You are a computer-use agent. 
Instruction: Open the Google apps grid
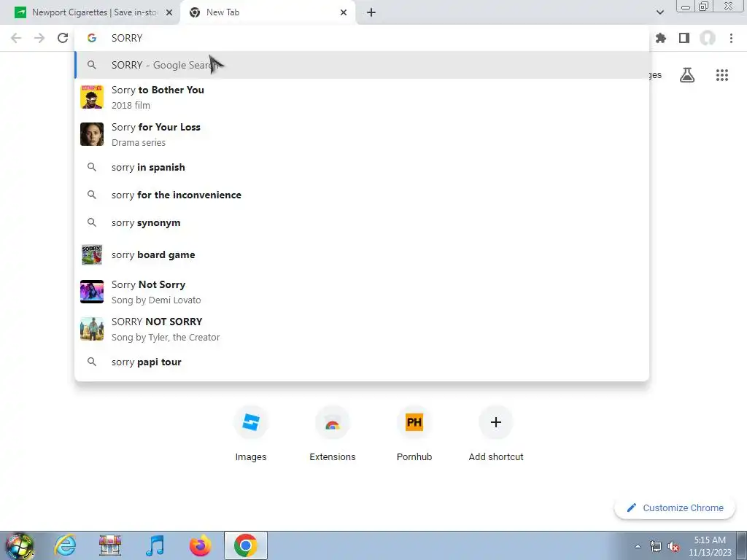(x=722, y=75)
